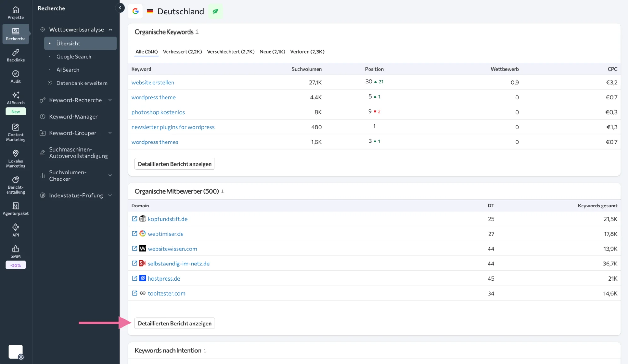Image resolution: width=628 pixels, height=364 pixels.
Task: Show detailed report for Organische Keywords
Action: (x=175, y=164)
